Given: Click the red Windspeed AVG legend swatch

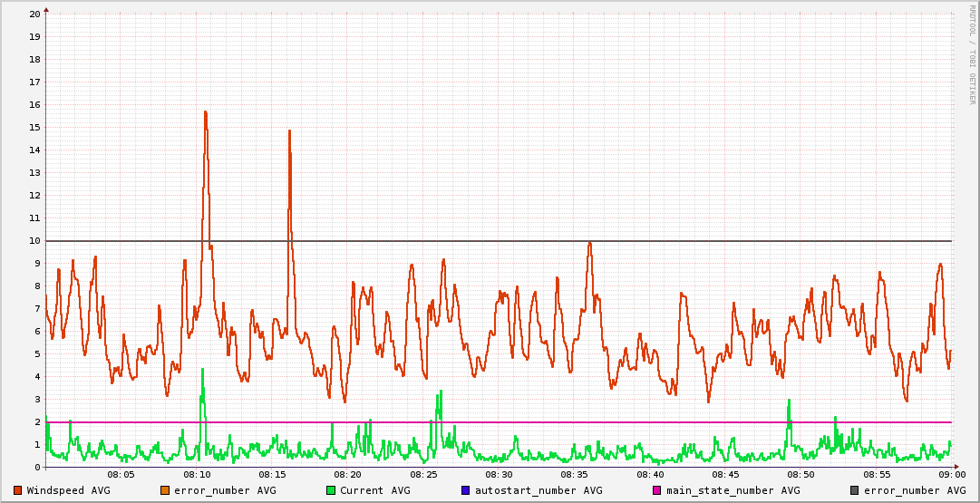Looking at the screenshot, I should pos(18,490).
